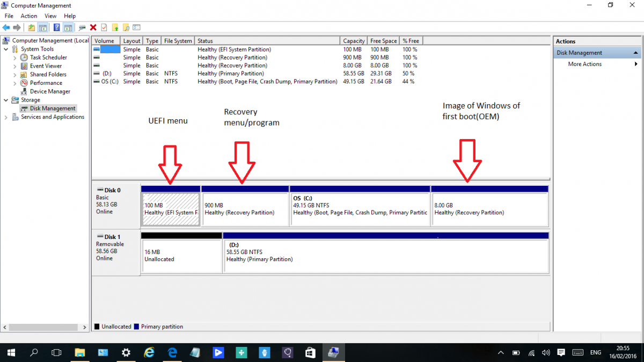This screenshot has width=644, height=362.
Task: Open taskbar Search magnifier
Action: click(34, 353)
